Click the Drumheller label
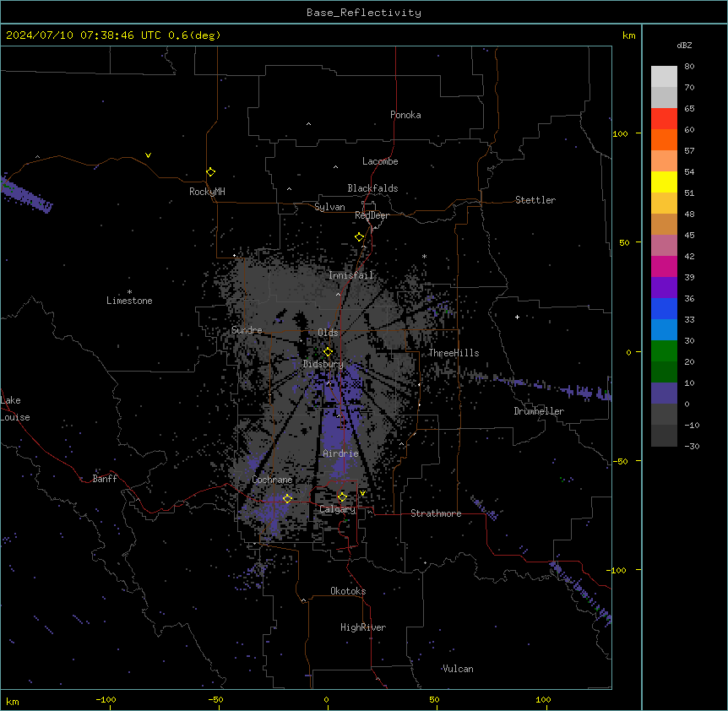728x711 pixels. [x=539, y=411]
